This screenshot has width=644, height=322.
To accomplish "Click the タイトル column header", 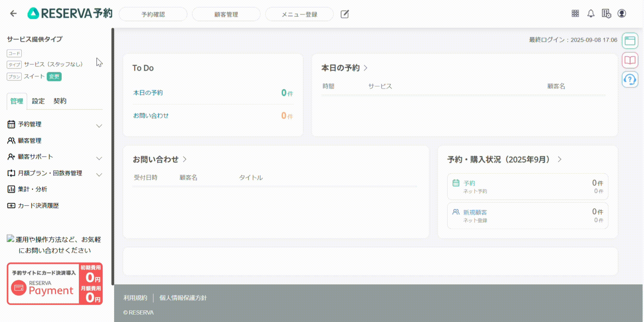I will [251, 177].
